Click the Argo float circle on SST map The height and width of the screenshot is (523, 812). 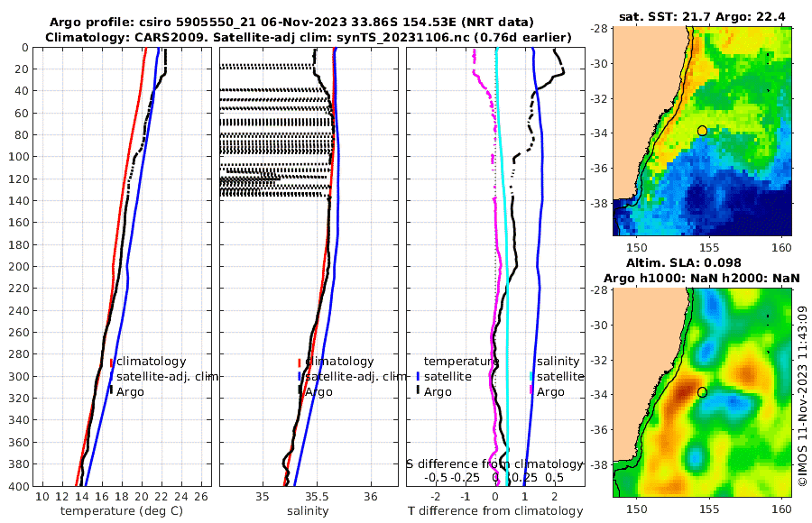(x=702, y=131)
